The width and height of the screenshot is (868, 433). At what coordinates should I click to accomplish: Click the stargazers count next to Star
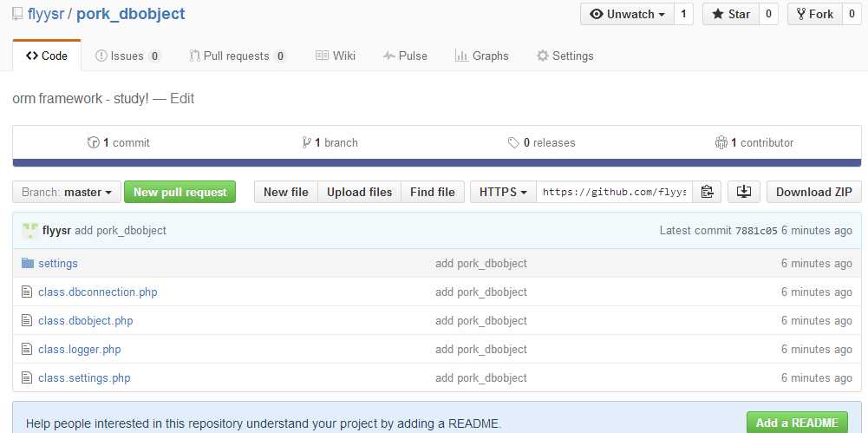(768, 15)
